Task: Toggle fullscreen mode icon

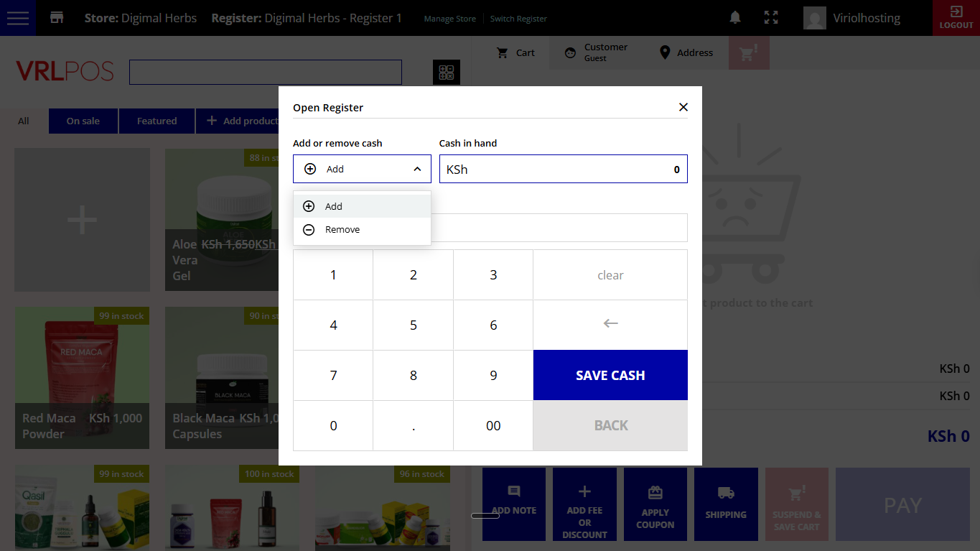Action: 771,18
